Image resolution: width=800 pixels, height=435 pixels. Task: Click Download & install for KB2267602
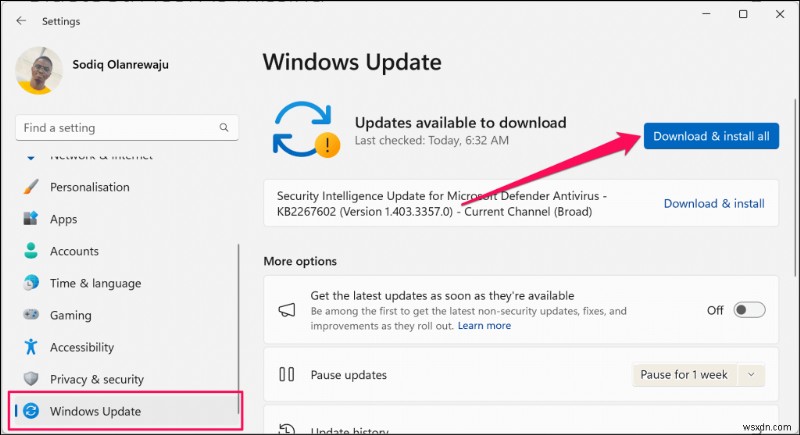point(714,203)
